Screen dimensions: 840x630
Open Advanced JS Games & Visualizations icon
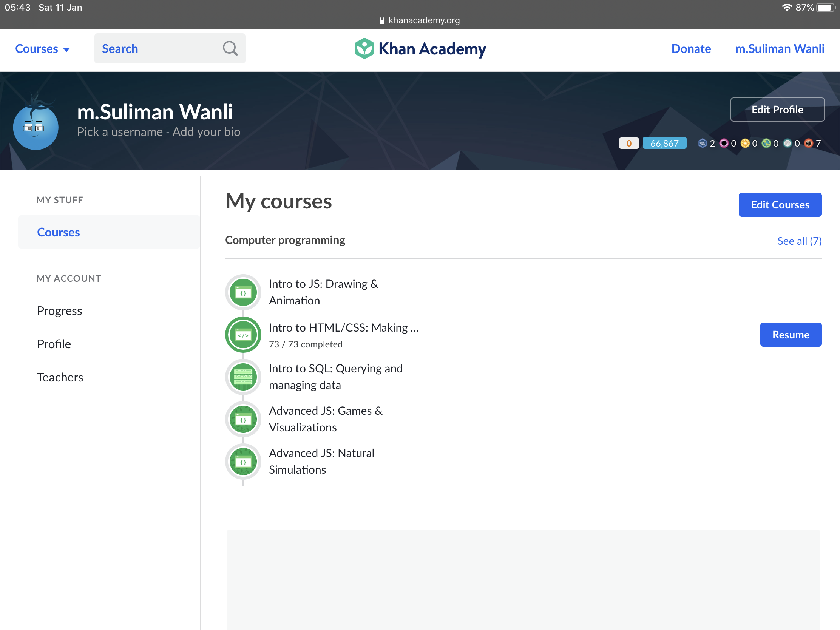(243, 419)
